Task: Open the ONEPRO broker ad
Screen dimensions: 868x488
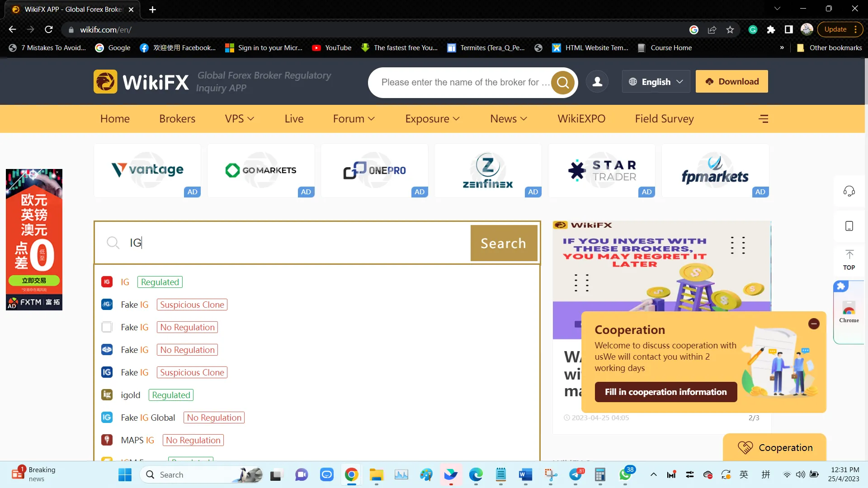Action: coord(374,171)
